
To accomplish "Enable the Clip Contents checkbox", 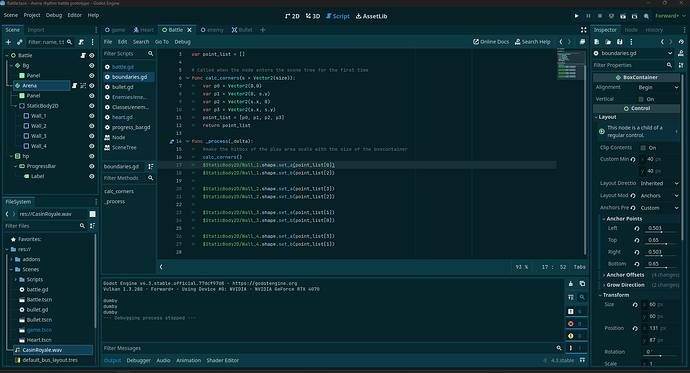I will pyautogui.click(x=643, y=148).
